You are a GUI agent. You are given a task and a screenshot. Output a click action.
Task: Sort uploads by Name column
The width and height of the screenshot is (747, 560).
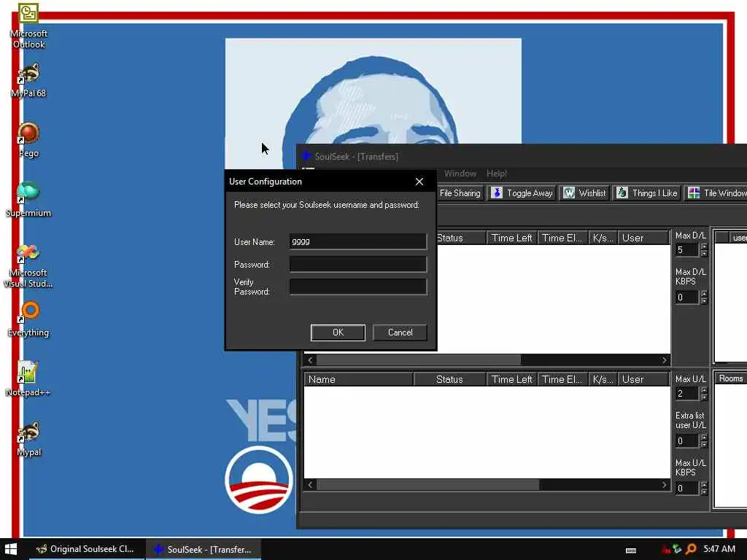pos(358,379)
